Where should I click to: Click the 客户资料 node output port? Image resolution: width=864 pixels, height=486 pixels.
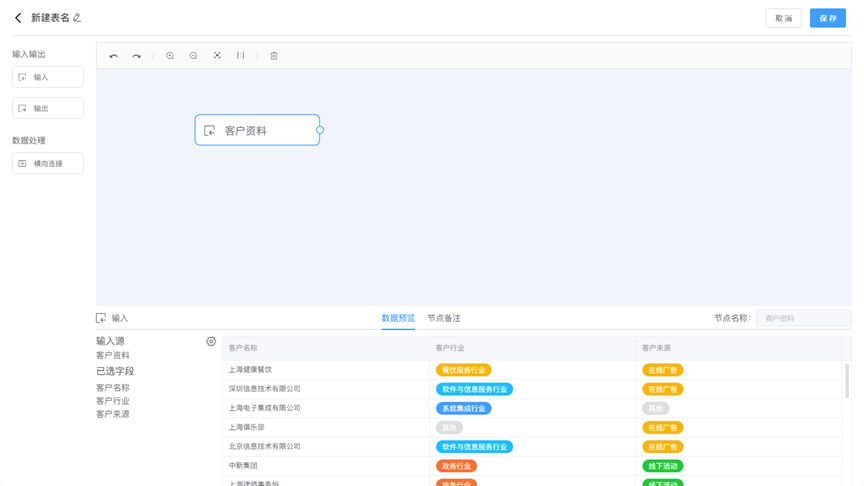[x=320, y=130]
